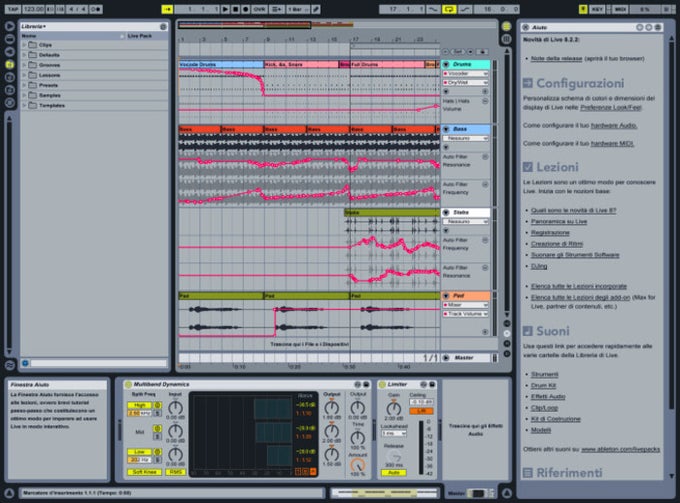Viewport: 680px width, 503px height.
Task: Open the Dry/Wet control chooser on Drums
Action: (465, 82)
